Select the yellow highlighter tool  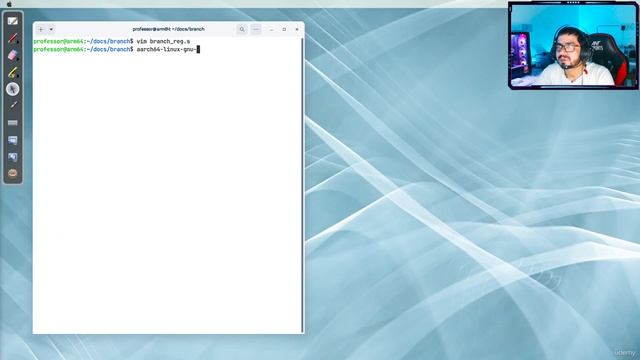[x=13, y=72]
